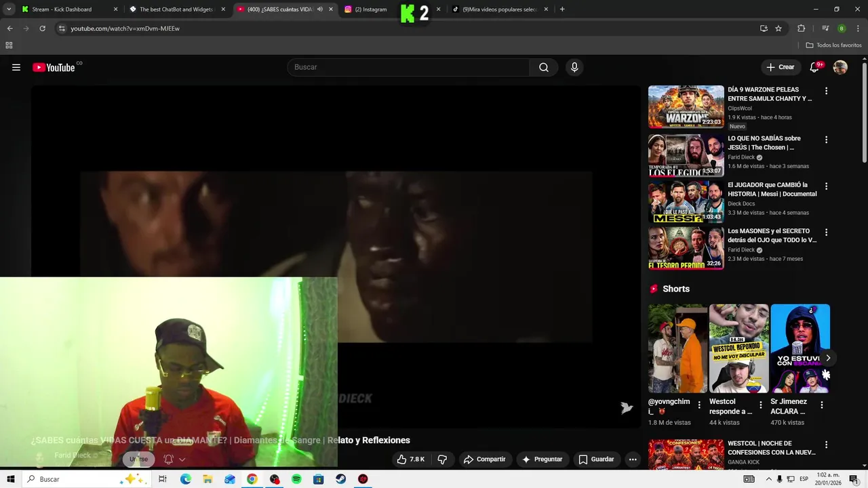This screenshot has height=488, width=868.
Task: Open Todos los favoritos folder
Action: click(x=833, y=45)
